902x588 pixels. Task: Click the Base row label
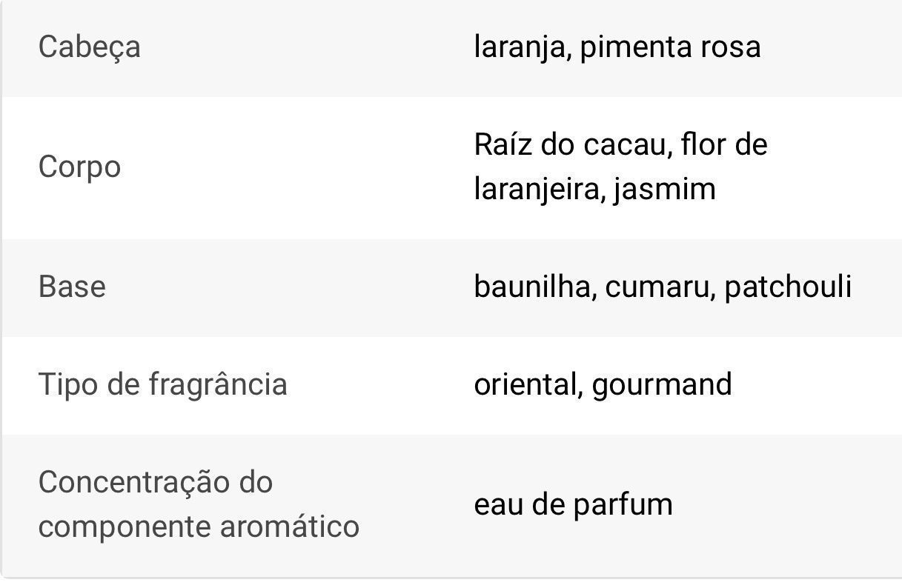coord(72,287)
